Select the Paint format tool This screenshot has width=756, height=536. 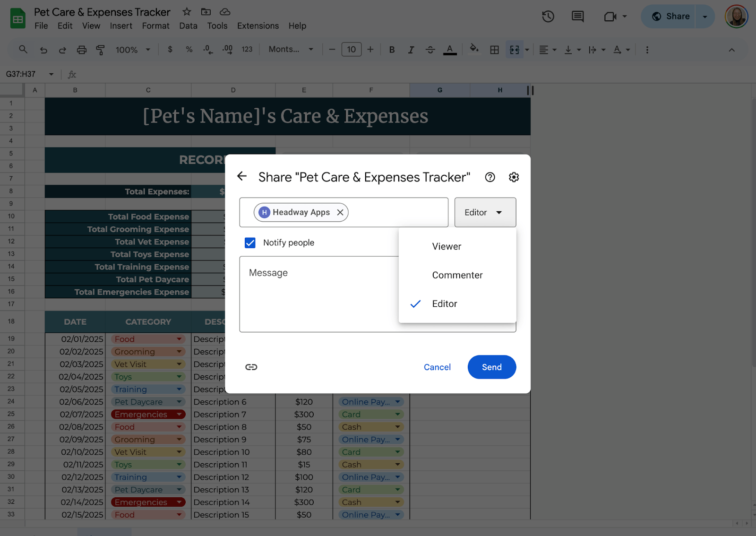(100, 50)
